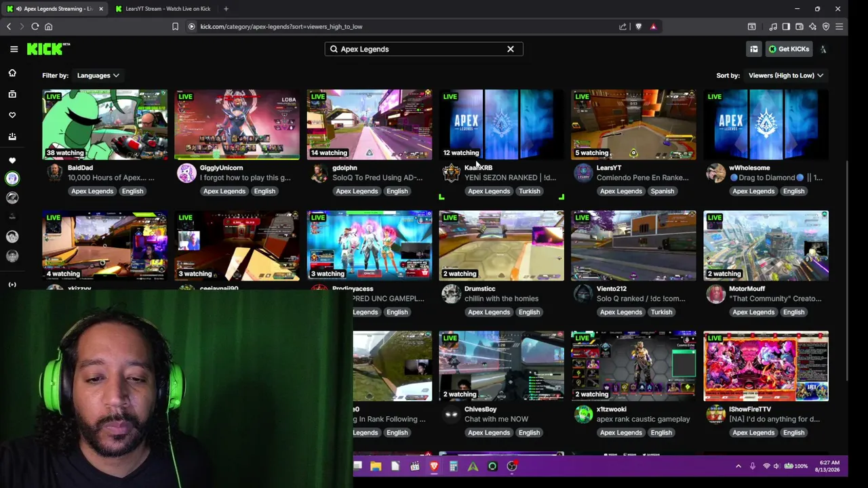Click wWholesome's channel avatar
This screenshot has width=868, height=488.
(x=715, y=173)
